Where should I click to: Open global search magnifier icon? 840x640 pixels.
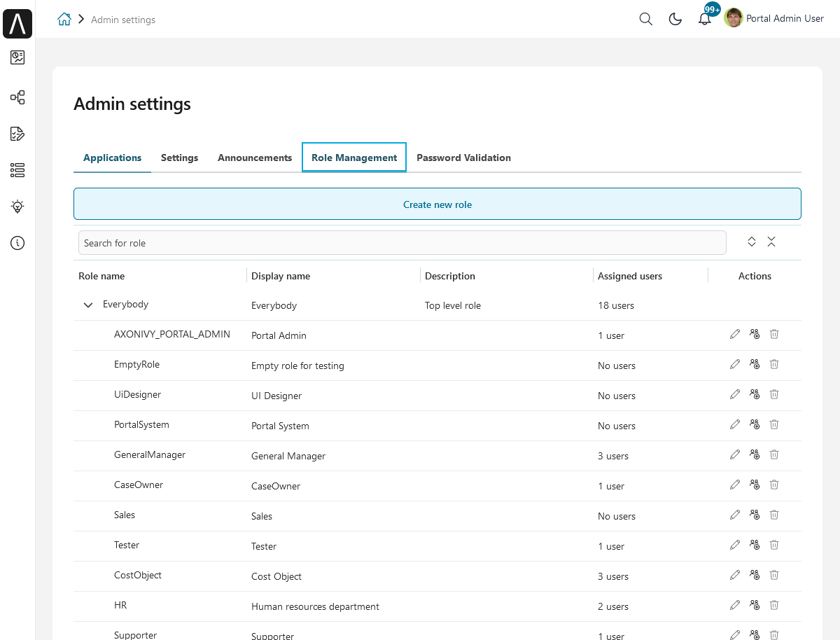pyautogui.click(x=646, y=20)
